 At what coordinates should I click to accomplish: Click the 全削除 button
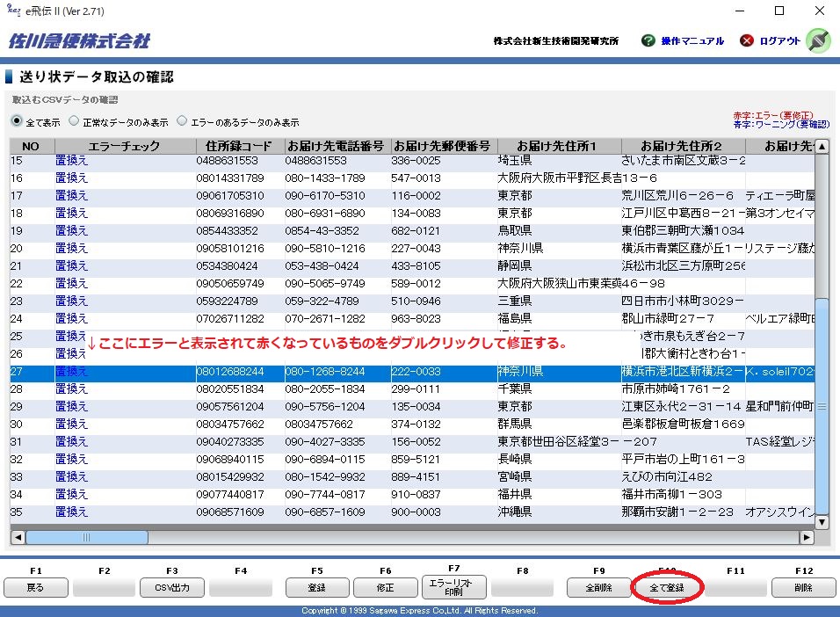click(597, 587)
